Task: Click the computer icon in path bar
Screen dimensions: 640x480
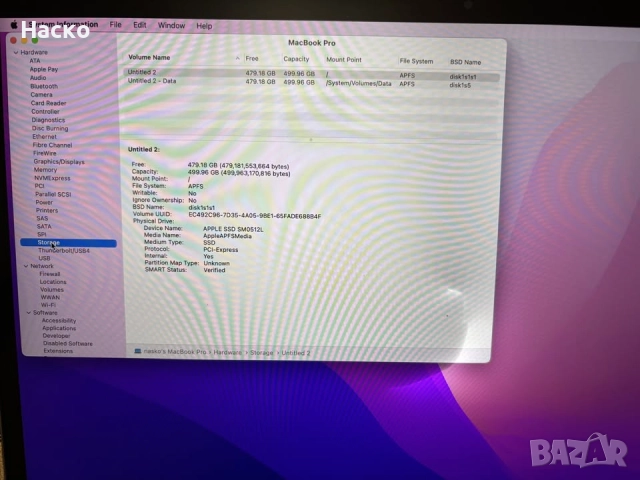Action: tap(138, 351)
